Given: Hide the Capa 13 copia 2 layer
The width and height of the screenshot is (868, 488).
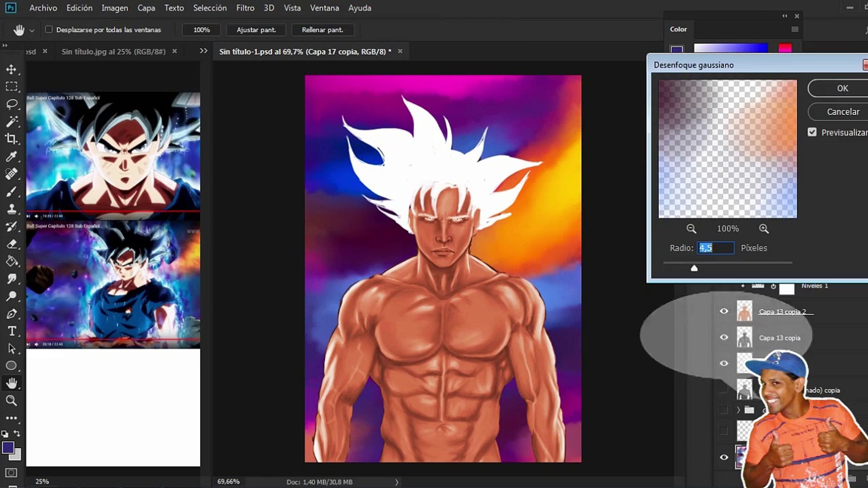Looking at the screenshot, I should [724, 311].
